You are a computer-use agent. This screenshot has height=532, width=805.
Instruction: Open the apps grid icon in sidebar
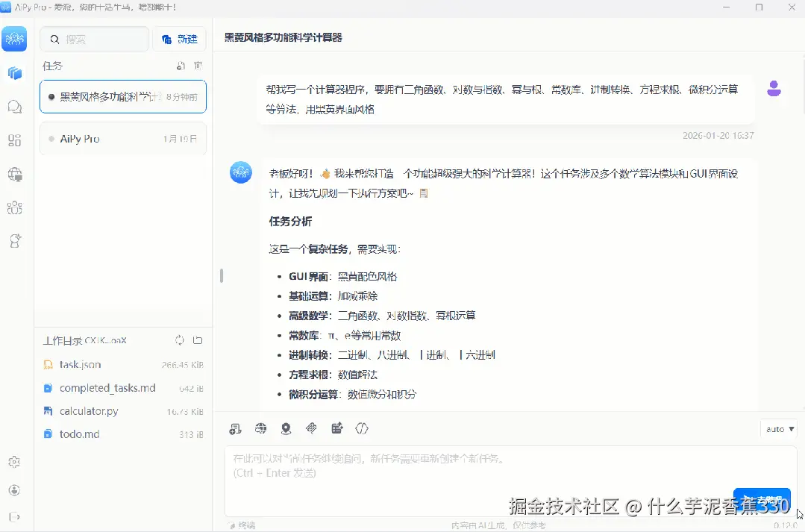click(15, 140)
